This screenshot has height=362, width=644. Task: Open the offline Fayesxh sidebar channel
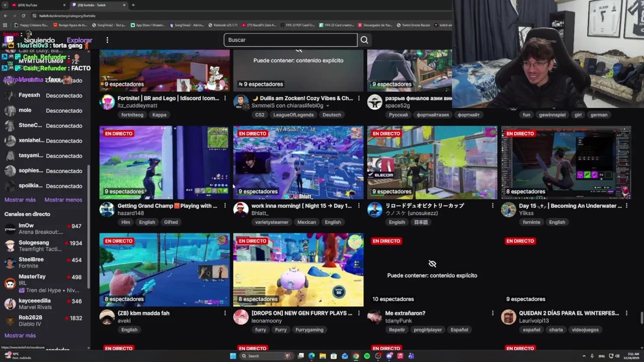coord(44,96)
